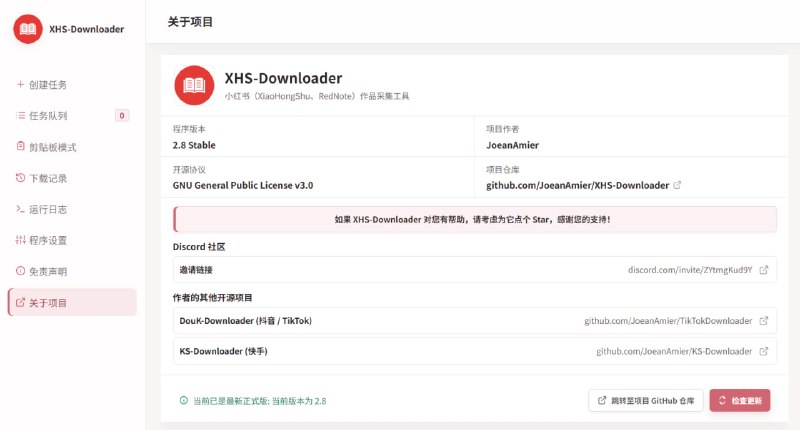Click the external link icon in the GitHub 仓库 button
This screenshot has height=430, width=800.
pos(602,400)
